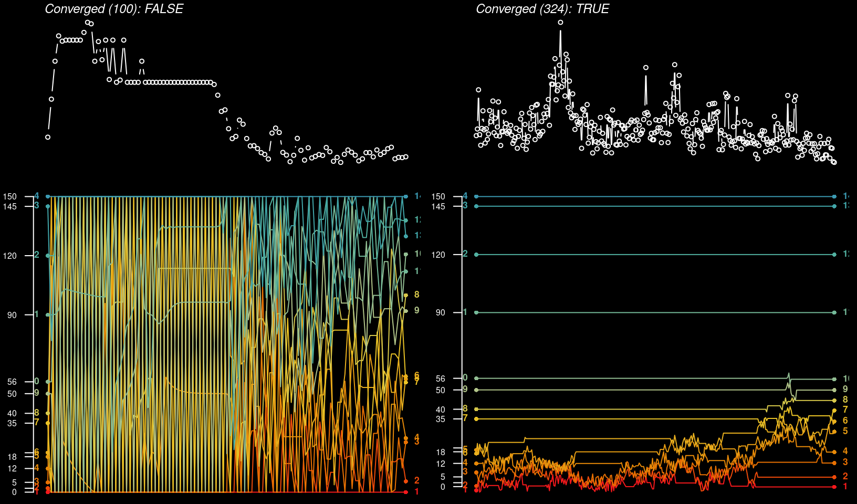857x504 pixels.
Task: Select the 150 tick label on left plot axis
Action: [x=10, y=196]
